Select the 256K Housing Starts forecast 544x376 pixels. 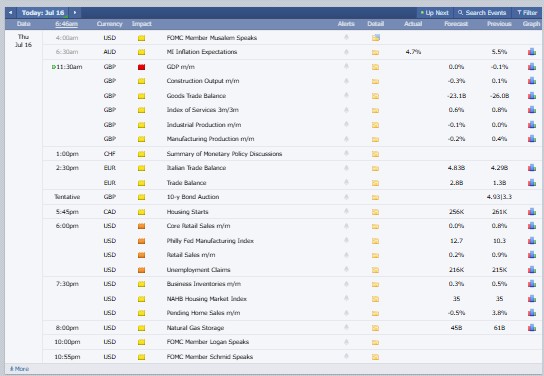[x=456, y=212]
